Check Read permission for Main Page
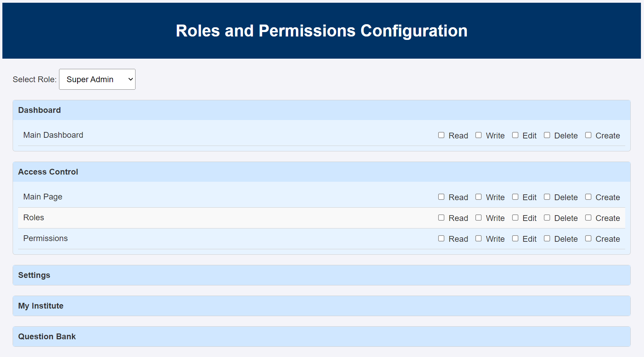Screen dimensions: 644x357 [x=441, y=197]
